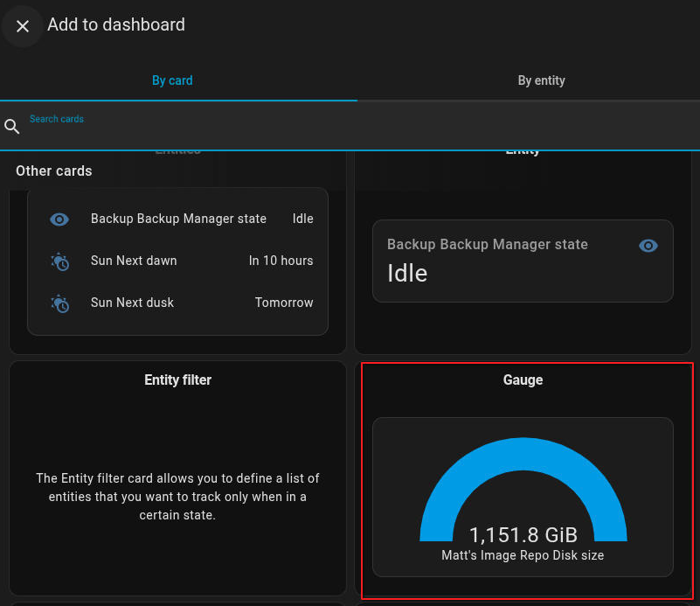Select the Gauge card title
The width and height of the screenshot is (700, 606).
[x=523, y=380]
